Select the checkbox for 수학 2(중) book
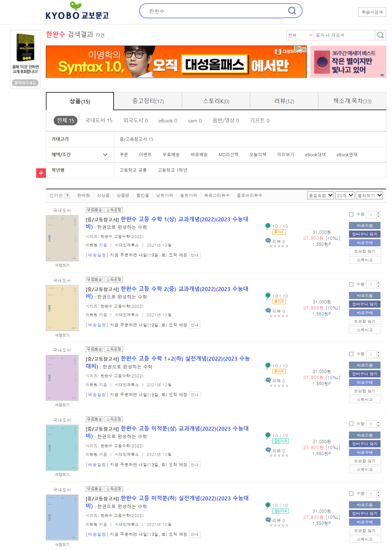 coord(351,284)
